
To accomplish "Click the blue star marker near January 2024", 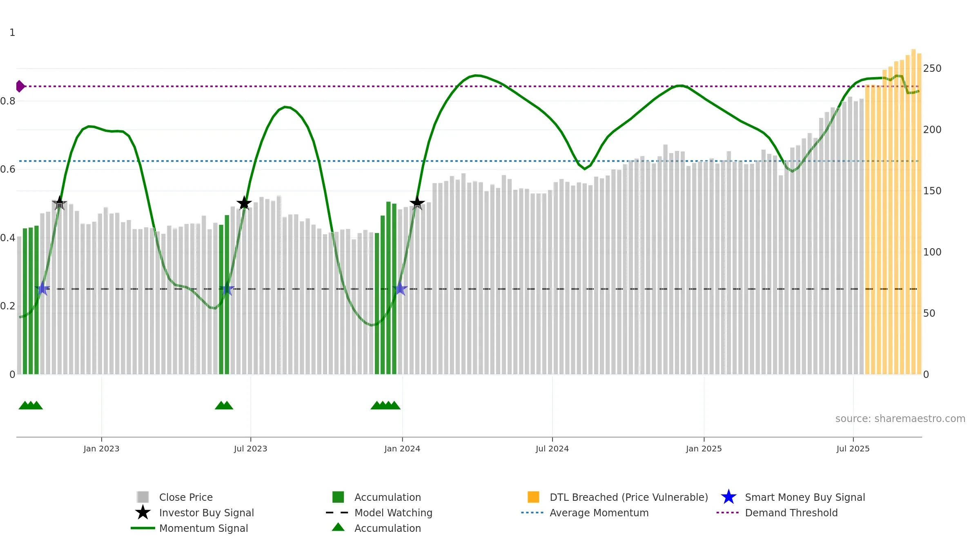I will (x=400, y=289).
